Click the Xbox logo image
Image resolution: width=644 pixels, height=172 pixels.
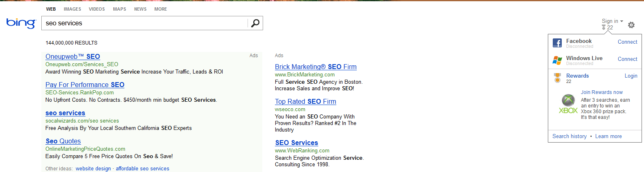click(x=568, y=104)
